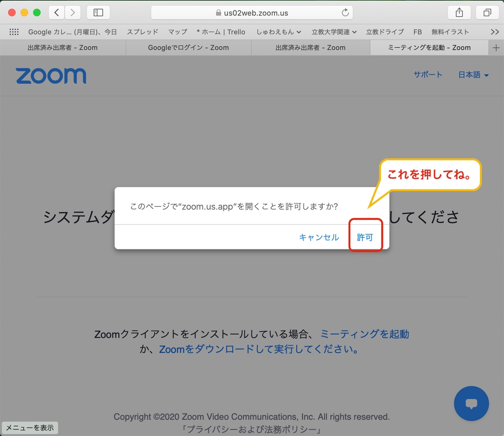Viewport: 504px width, 436px height.
Task: Open the favorites grid icon
Action: pos(14,32)
